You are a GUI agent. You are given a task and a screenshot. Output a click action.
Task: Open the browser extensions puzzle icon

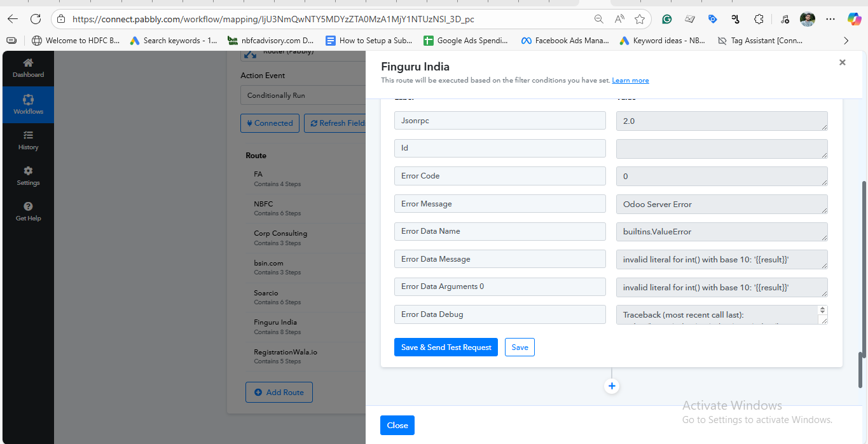[x=759, y=19]
